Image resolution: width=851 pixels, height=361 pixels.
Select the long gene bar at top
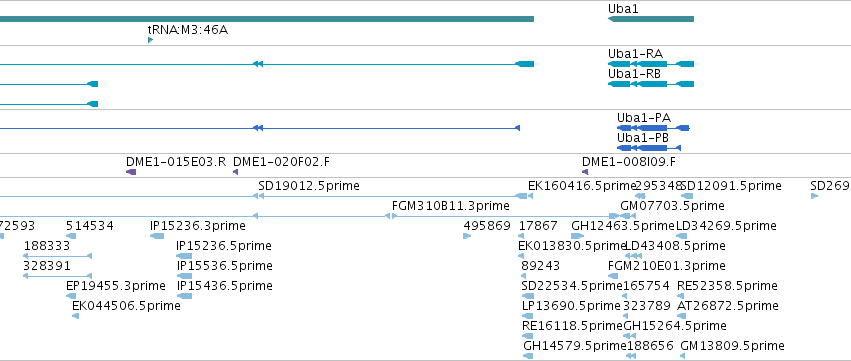[x=267, y=19]
